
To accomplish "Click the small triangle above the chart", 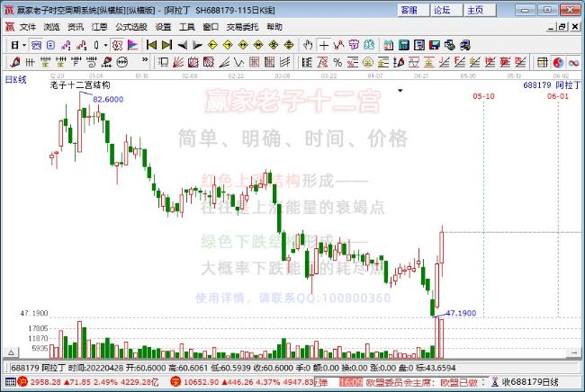I will coord(400,91).
